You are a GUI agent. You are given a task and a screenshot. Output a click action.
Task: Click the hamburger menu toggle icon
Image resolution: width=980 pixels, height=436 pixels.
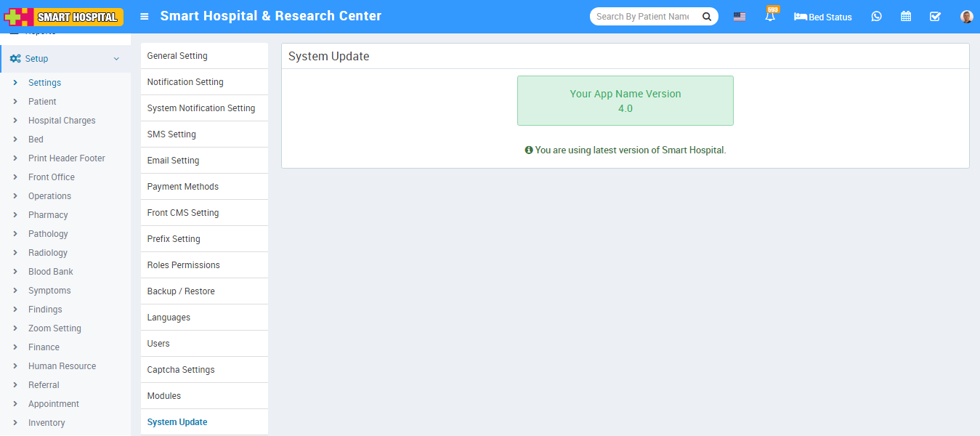point(145,17)
